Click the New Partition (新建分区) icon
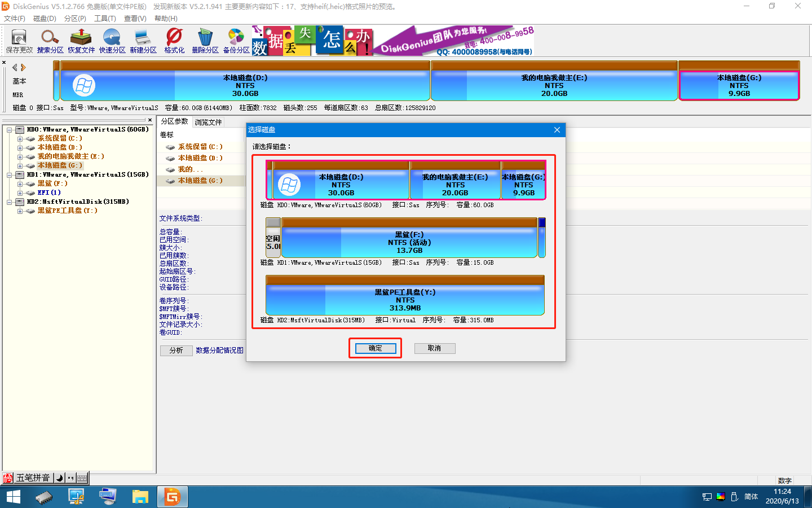Viewport: 812px width, 508px height. (x=143, y=41)
